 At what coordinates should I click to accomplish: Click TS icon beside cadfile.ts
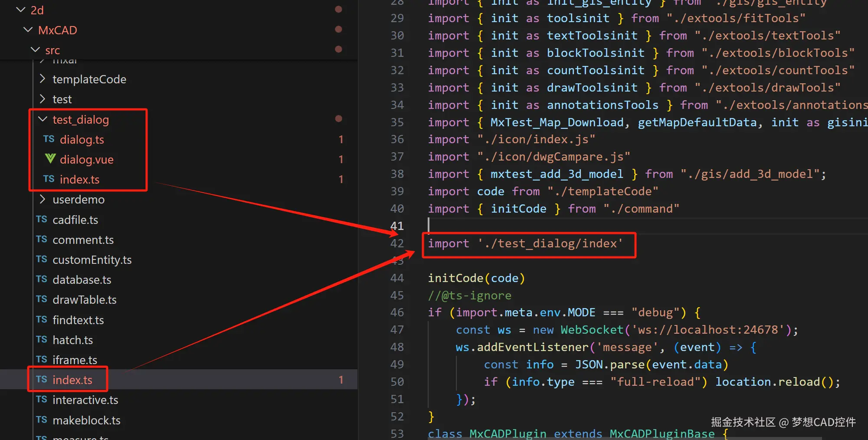[x=42, y=219]
